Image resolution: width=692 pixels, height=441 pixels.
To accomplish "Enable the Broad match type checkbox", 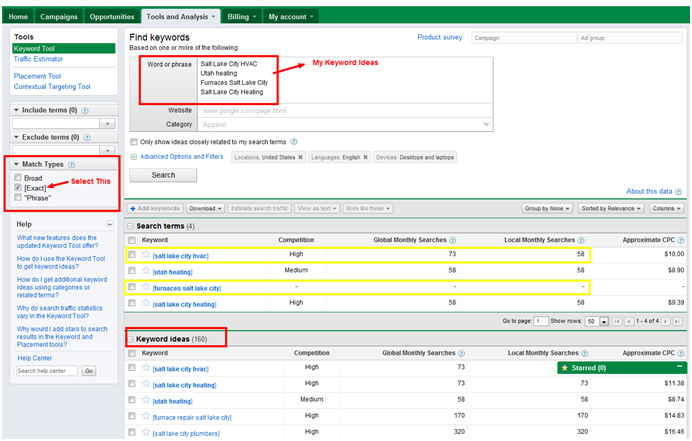I will pos(18,177).
